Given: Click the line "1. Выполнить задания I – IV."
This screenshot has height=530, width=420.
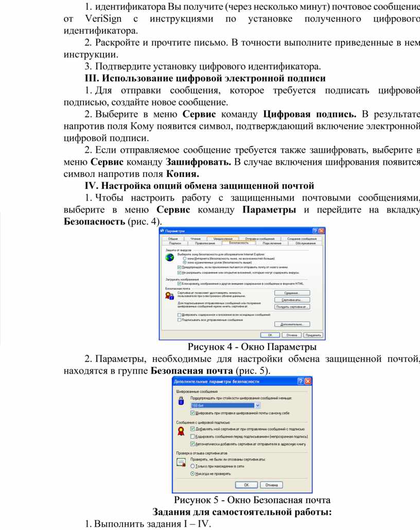Looking at the screenshot, I should (x=148, y=524).
